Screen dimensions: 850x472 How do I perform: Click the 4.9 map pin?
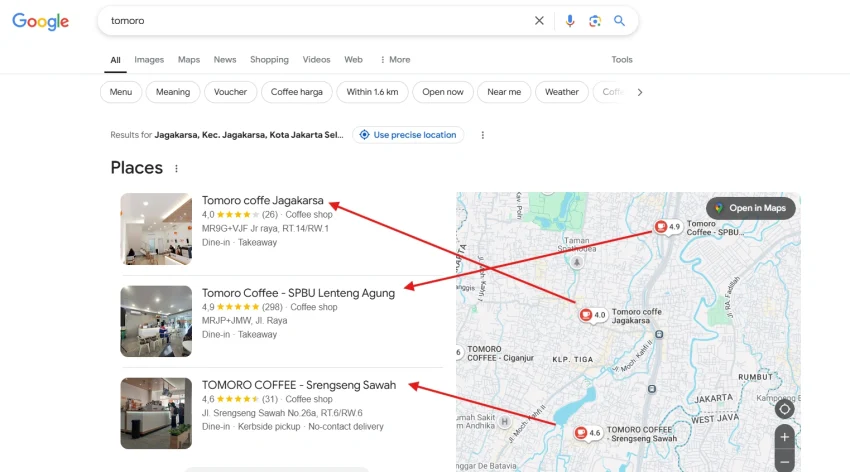(667, 227)
